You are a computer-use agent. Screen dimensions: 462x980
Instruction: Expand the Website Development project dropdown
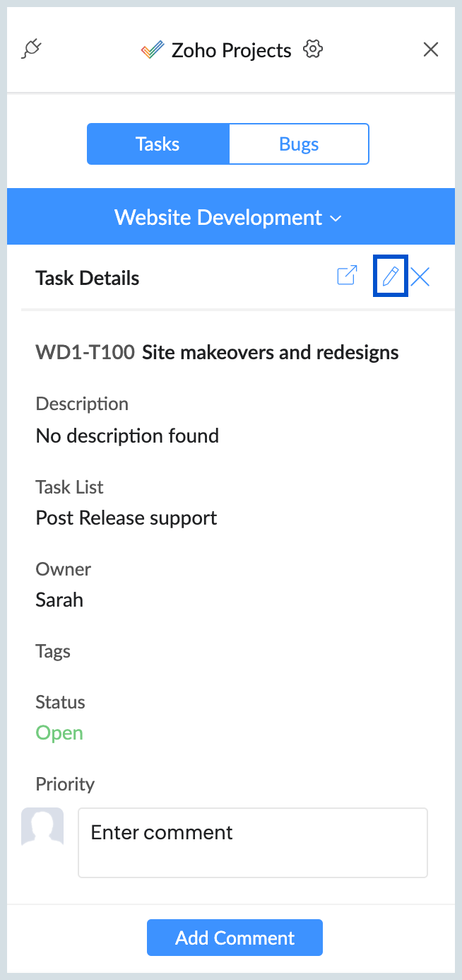coord(219,217)
